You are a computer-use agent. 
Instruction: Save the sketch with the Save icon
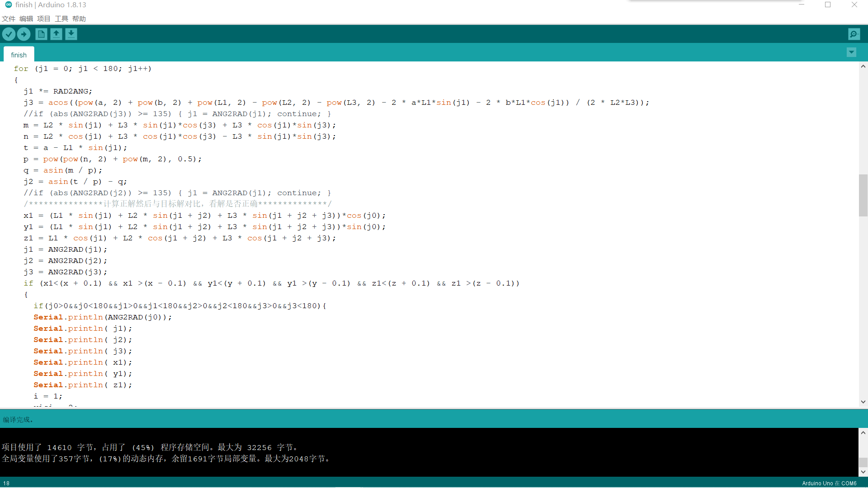pyautogui.click(x=71, y=34)
